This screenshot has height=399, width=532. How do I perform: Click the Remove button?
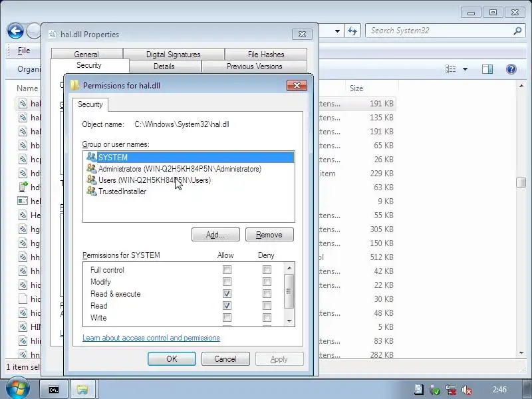(269, 235)
